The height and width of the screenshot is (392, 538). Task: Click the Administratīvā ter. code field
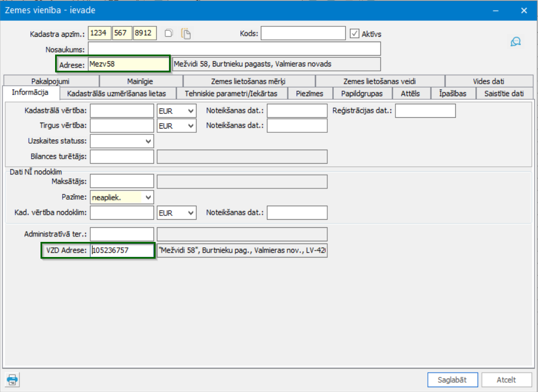coord(122,234)
